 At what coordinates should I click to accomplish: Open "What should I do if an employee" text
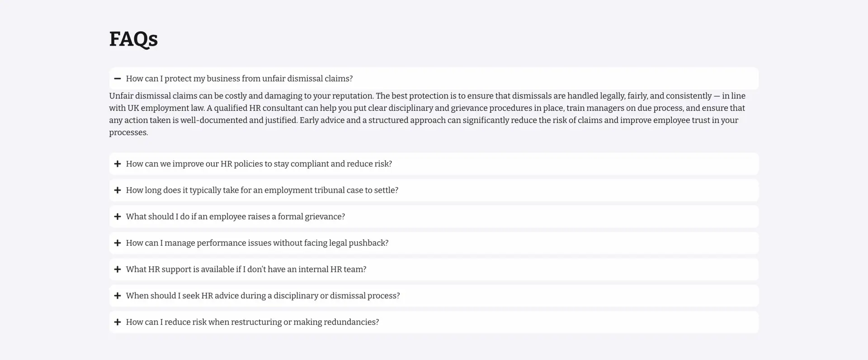pos(235,217)
